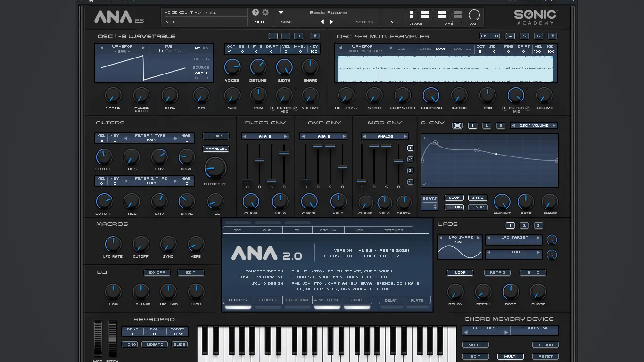Click the chord memory RESET button
Screen dimensions: 644x362
click(x=545, y=356)
